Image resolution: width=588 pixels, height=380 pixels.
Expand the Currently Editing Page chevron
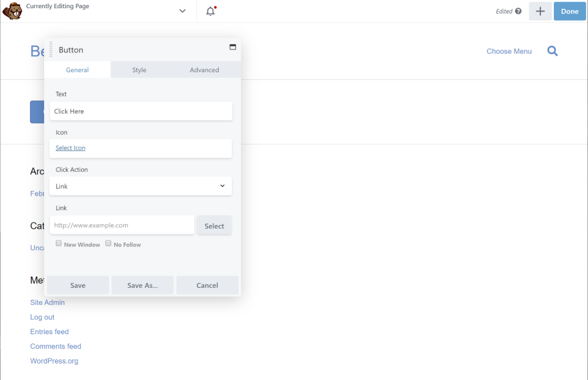pos(182,11)
